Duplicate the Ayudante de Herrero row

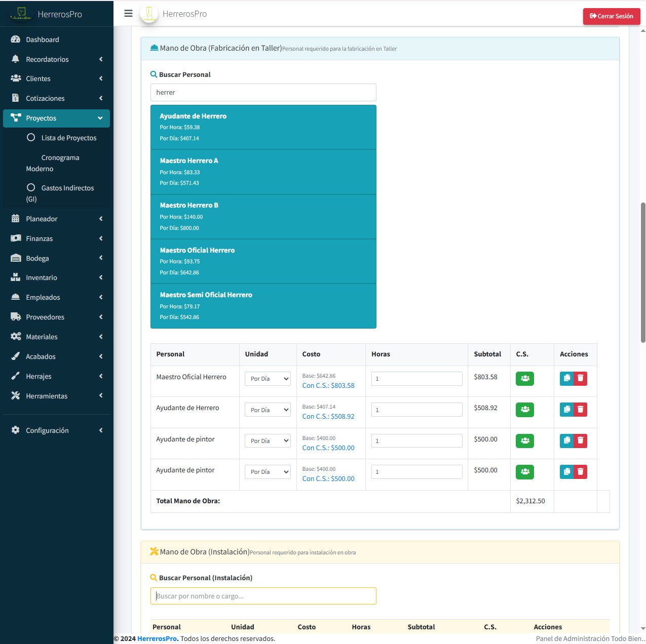click(566, 410)
